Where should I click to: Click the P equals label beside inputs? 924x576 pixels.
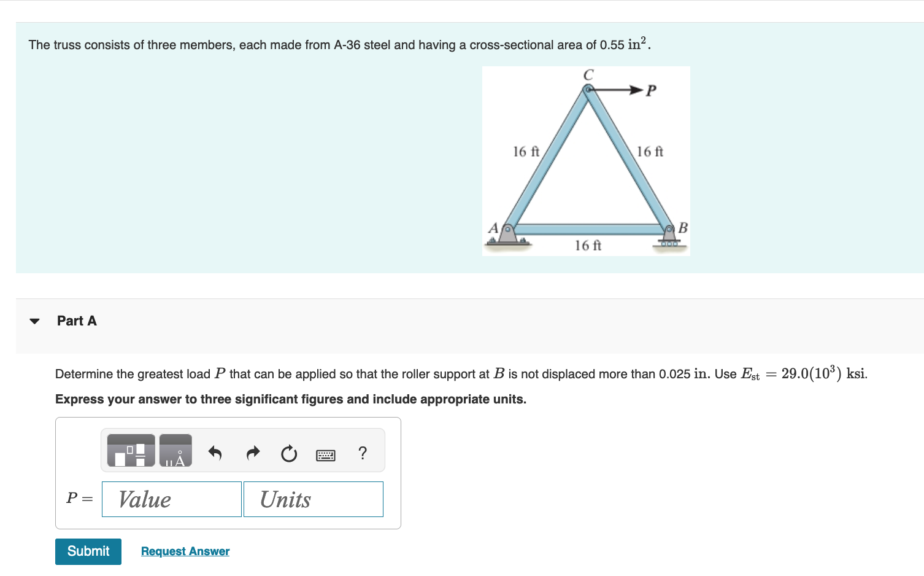click(x=79, y=499)
